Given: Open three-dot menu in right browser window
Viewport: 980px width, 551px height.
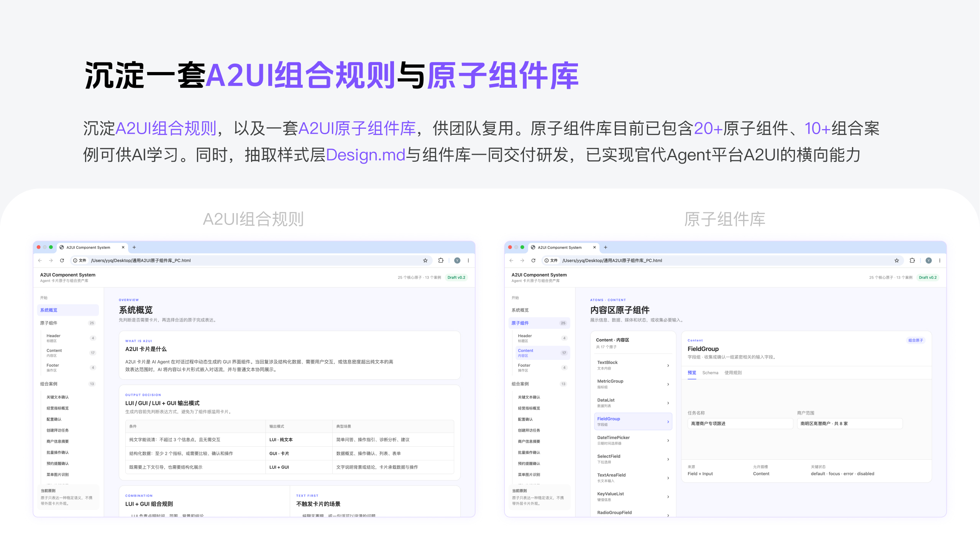Looking at the screenshot, I should tap(940, 261).
